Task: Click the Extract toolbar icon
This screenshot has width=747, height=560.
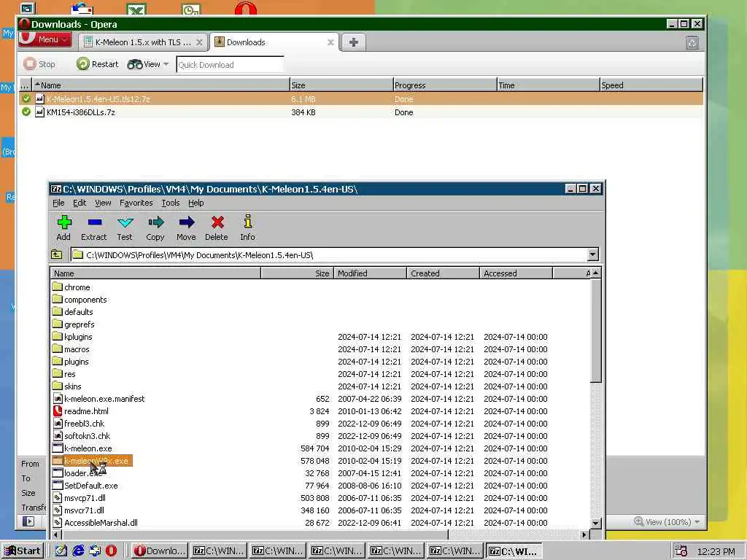Action: tap(94, 227)
